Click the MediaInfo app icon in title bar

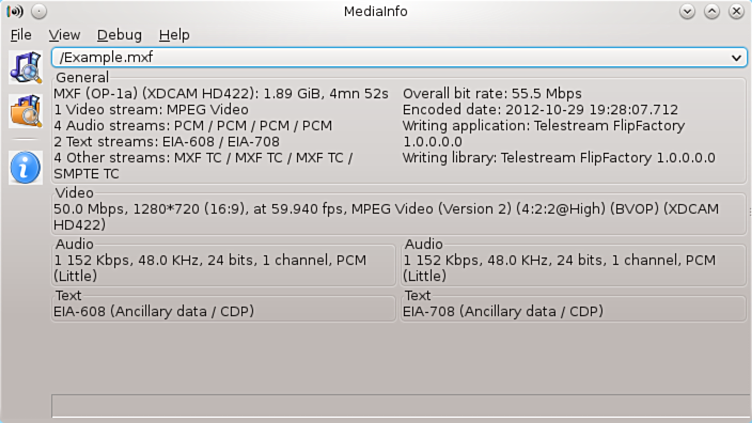click(15, 12)
